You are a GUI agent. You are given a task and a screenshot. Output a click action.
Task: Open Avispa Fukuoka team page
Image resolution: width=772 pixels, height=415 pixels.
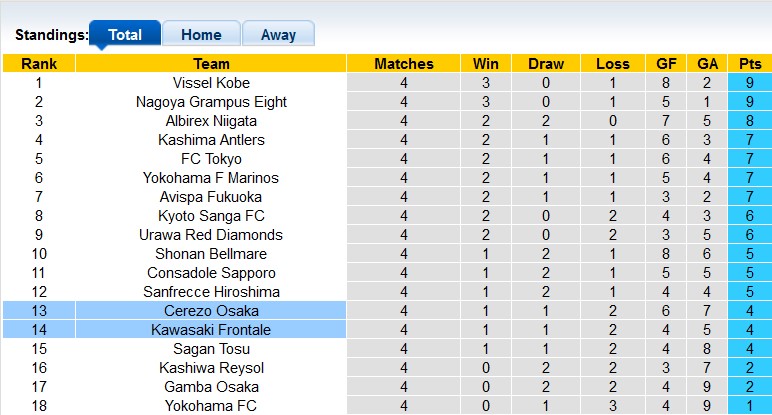point(211,197)
